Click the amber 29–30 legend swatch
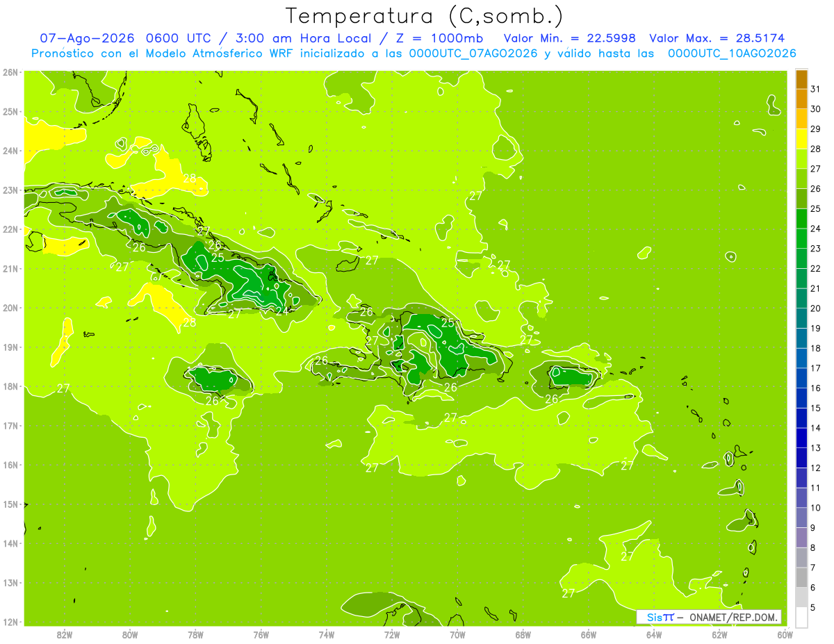The width and height of the screenshot is (834, 644). coord(801,118)
